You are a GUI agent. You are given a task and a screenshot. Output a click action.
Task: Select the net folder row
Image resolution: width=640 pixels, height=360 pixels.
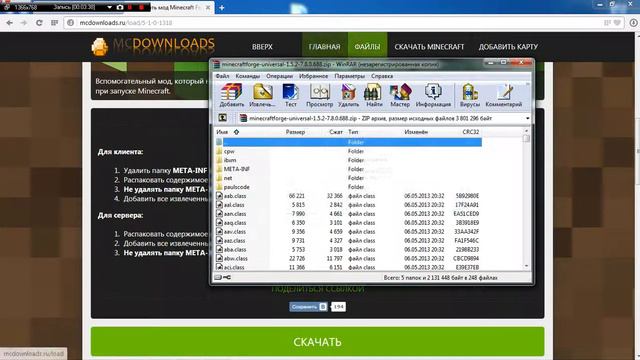(x=349, y=178)
